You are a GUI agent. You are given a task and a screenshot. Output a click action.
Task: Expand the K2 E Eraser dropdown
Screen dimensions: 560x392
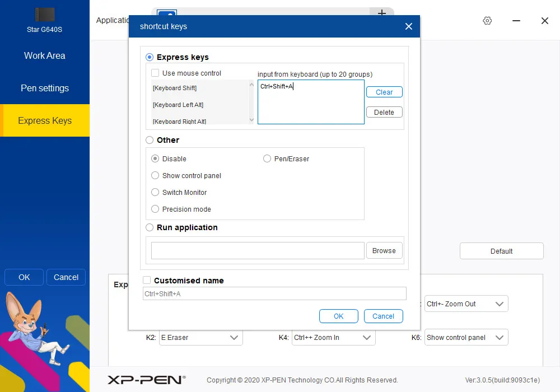coord(200,338)
